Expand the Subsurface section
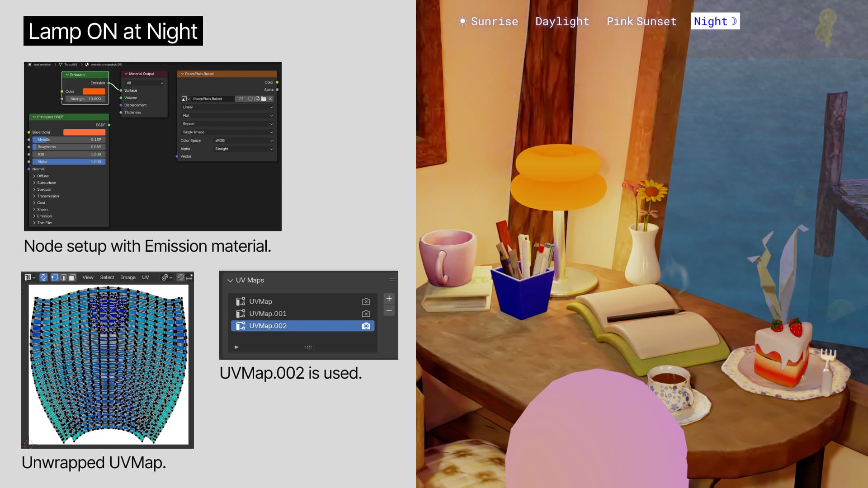 44,183
